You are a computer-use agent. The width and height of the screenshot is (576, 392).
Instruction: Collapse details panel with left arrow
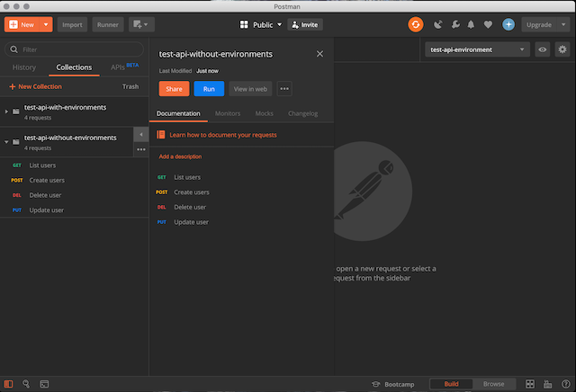141,134
